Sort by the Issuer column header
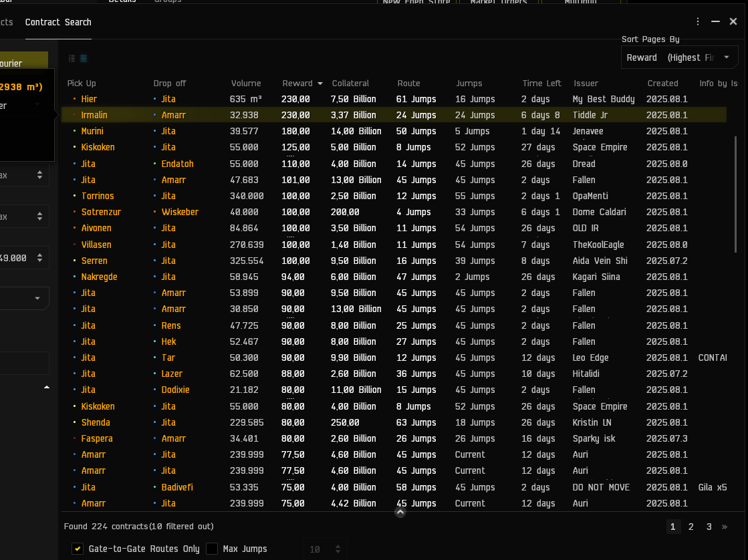This screenshot has height=560, width=748. (586, 83)
